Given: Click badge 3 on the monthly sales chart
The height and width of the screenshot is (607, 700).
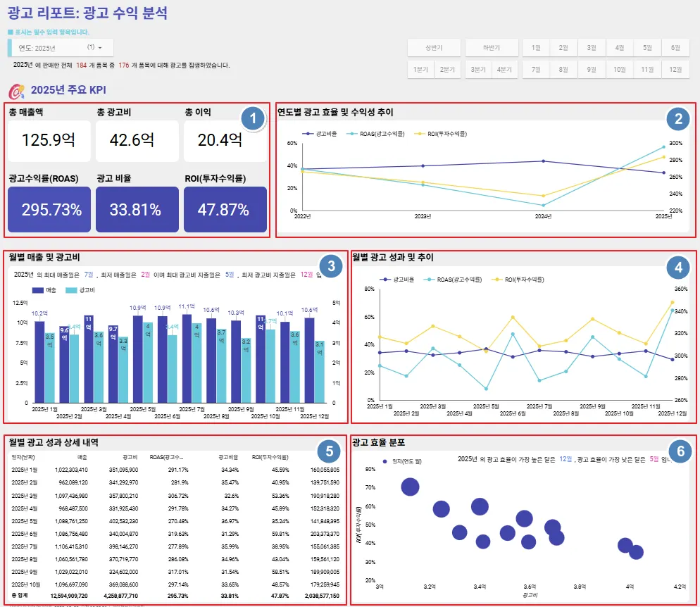Looking at the screenshot, I should pos(331,266).
